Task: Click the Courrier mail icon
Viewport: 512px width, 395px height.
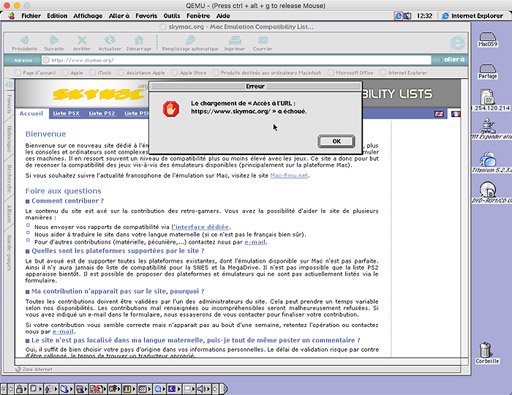Action: pyautogui.click(x=263, y=40)
